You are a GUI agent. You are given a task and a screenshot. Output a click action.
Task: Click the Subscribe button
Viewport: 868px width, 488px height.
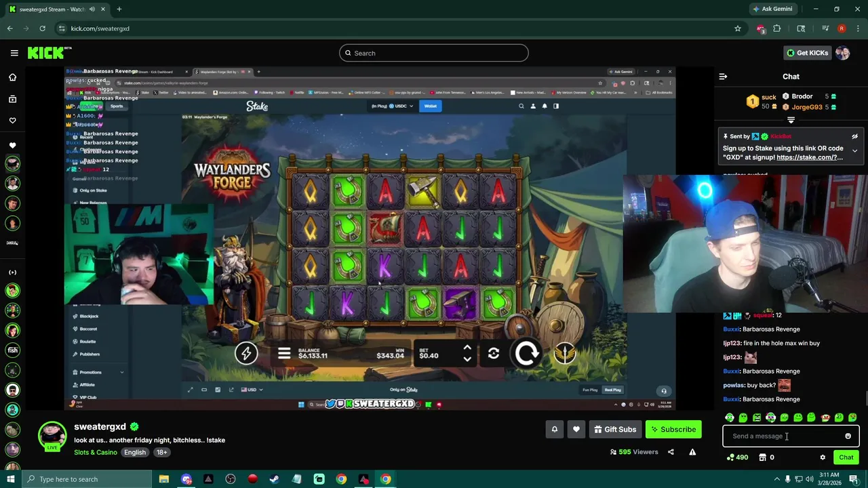673,429
